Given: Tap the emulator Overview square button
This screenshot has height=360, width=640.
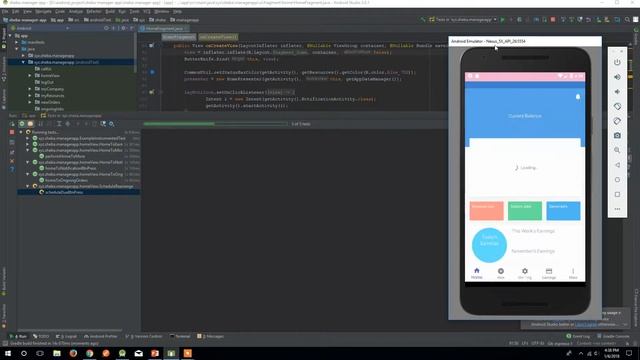Looking at the screenshot, I should click(617, 194).
